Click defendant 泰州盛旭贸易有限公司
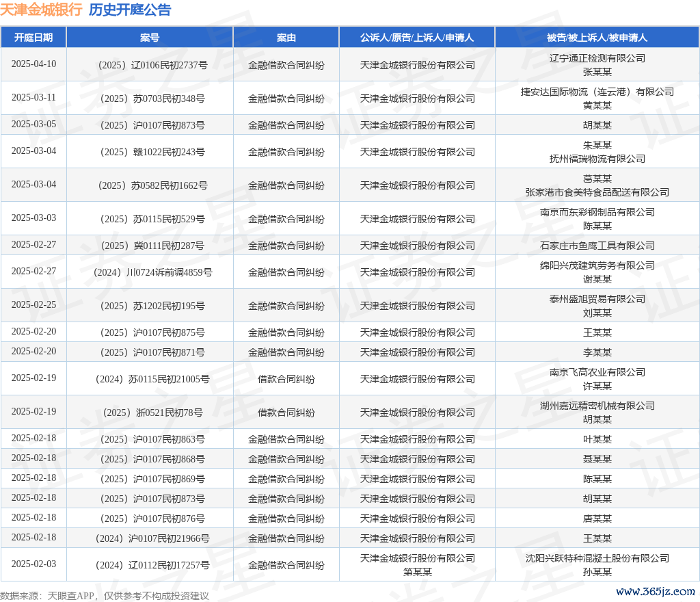Viewport: 700px width, 602px height. point(597,299)
